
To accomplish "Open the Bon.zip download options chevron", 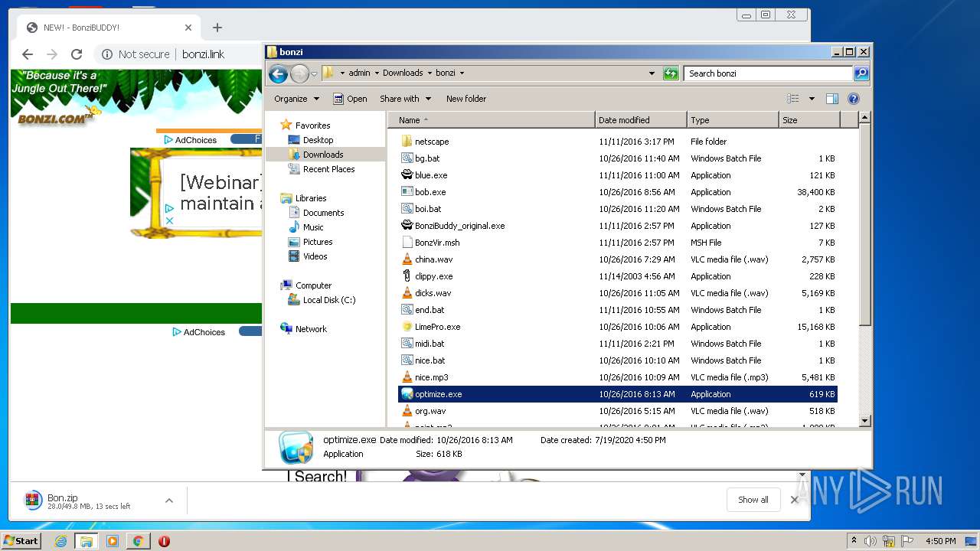I will coord(168,500).
